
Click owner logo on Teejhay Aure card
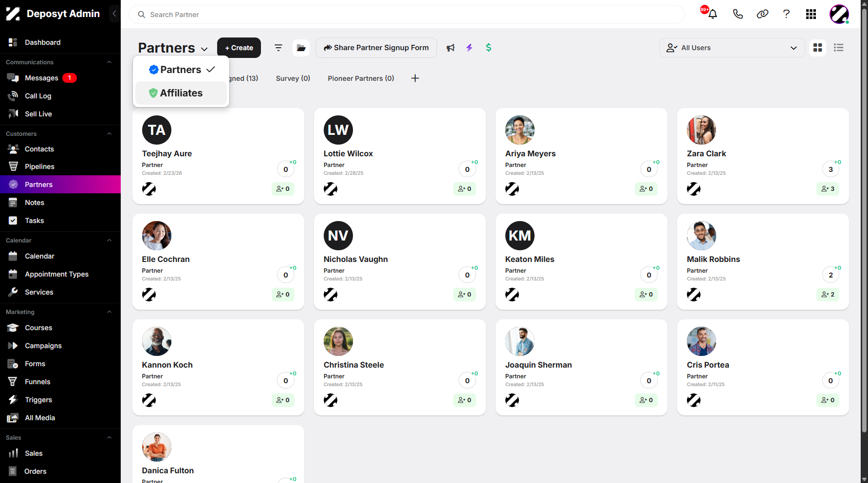[149, 189]
